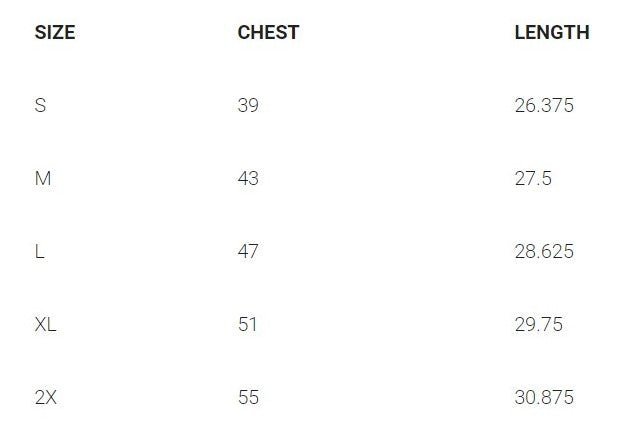
Task: Select the S size label
Action: pyautogui.click(x=40, y=105)
